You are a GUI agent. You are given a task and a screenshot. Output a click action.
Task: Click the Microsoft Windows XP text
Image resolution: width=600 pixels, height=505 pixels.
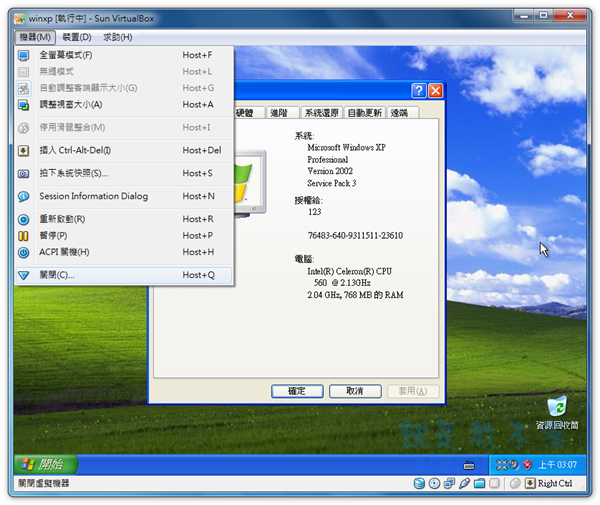[x=347, y=147]
